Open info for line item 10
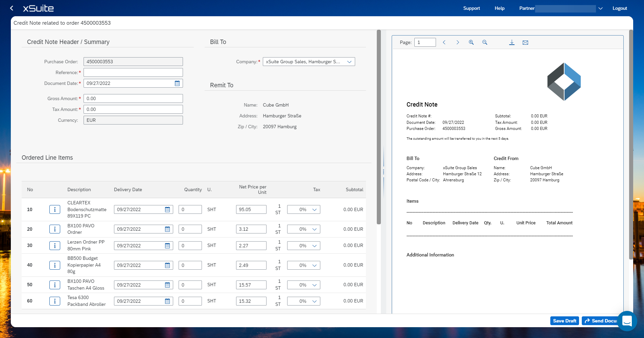Viewport: 644px width, 338px height. point(55,209)
